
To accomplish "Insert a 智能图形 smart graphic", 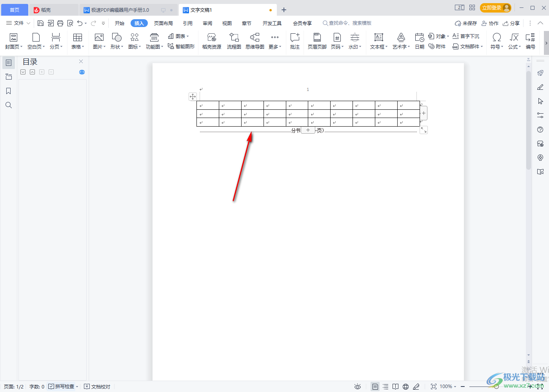I will click(181, 46).
